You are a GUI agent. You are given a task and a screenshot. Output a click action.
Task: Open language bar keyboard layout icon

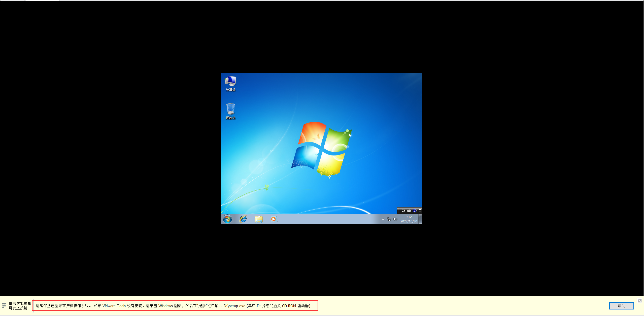(409, 211)
